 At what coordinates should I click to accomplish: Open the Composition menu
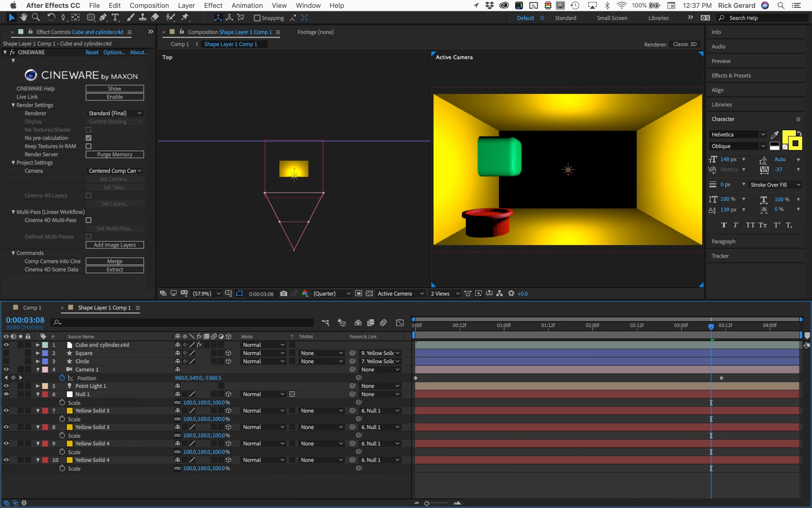tap(149, 5)
